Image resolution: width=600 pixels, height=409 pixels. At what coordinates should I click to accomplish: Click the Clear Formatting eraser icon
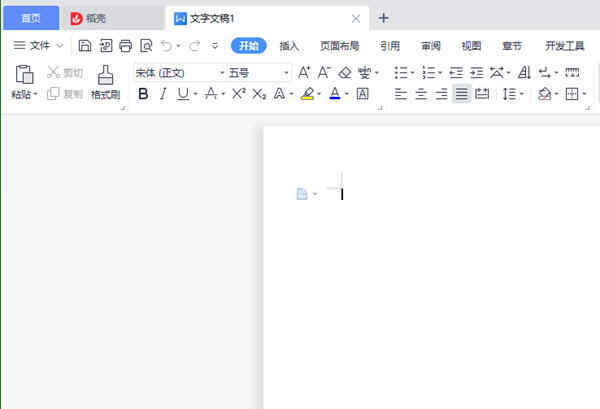345,72
